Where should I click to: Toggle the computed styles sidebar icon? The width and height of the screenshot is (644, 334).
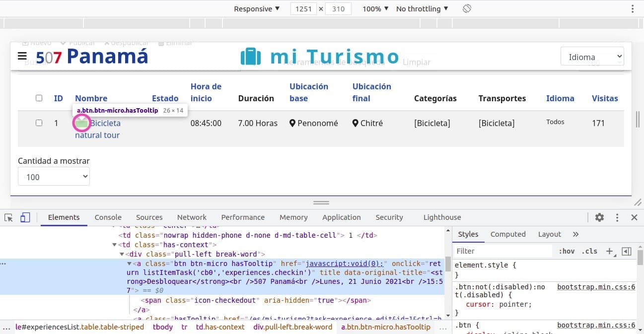click(x=627, y=251)
